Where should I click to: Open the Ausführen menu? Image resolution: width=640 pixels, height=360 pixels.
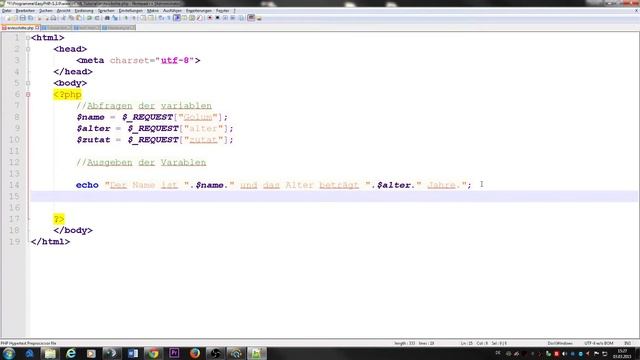pyautogui.click(x=172, y=11)
